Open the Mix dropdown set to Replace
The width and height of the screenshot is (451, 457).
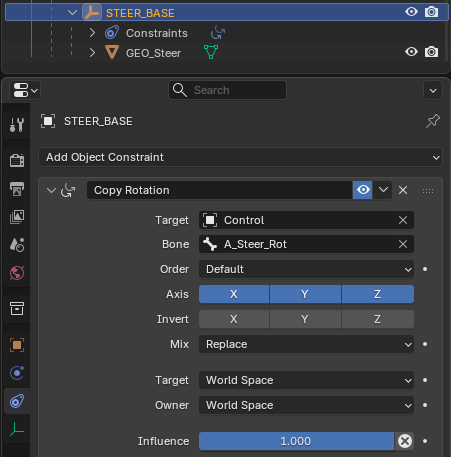[x=306, y=344]
